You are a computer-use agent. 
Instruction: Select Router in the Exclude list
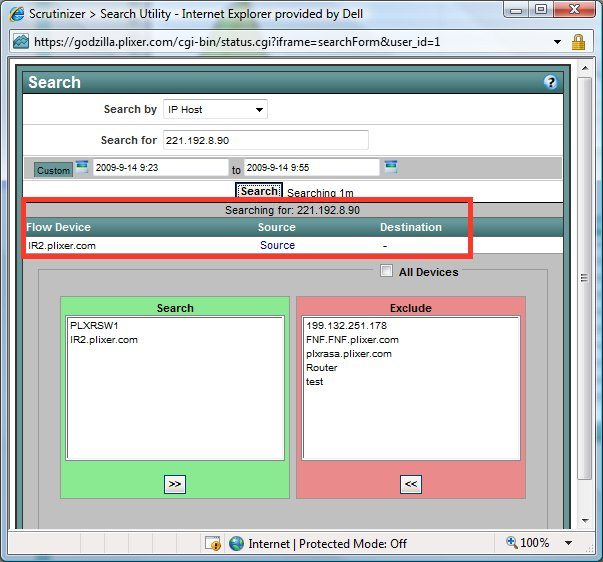pyautogui.click(x=321, y=367)
